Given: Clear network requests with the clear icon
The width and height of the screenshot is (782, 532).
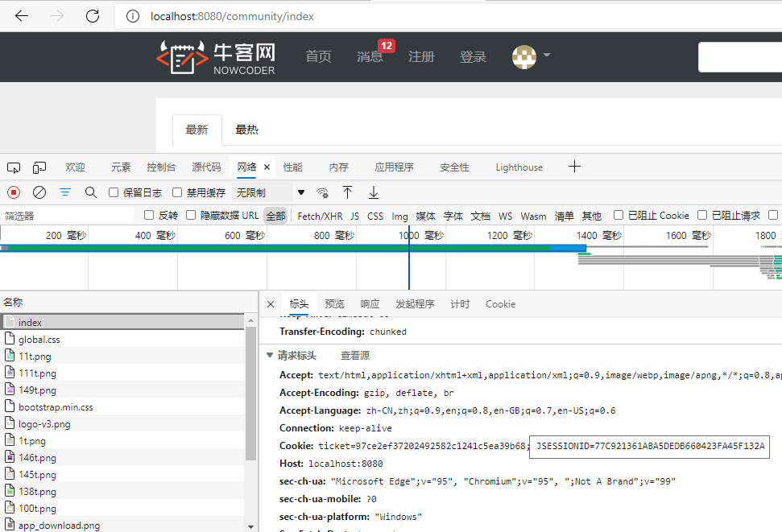Looking at the screenshot, I should (x=39, y=192).
